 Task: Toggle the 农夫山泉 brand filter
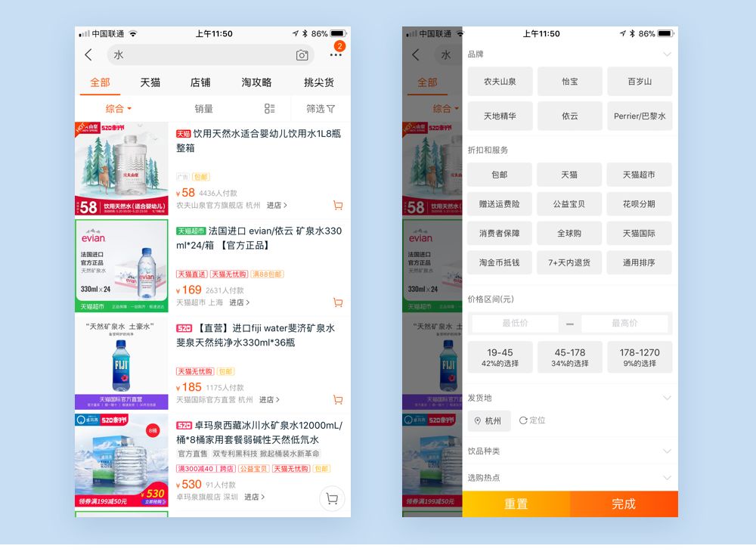click(x=500, y=82)
